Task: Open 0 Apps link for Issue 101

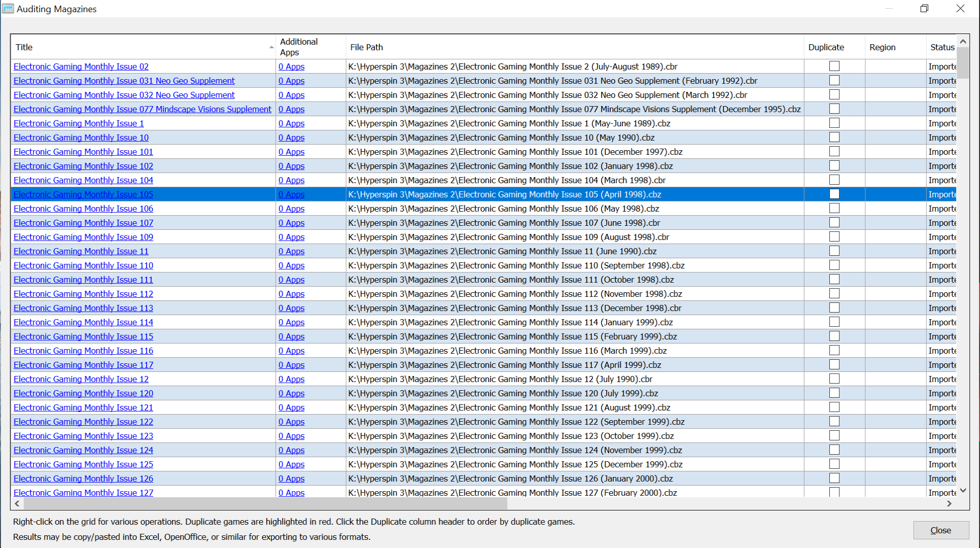Action: click(292, 152)
